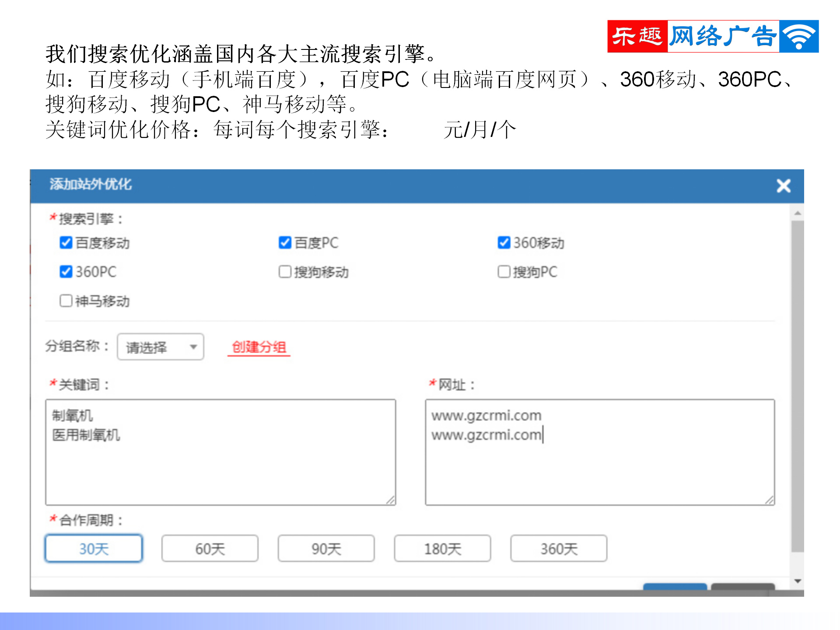The width and height of the screenshot is (840, 630).
Task: Click the vertical scrollbar thumb in dialog
Action: coord(798,387)
